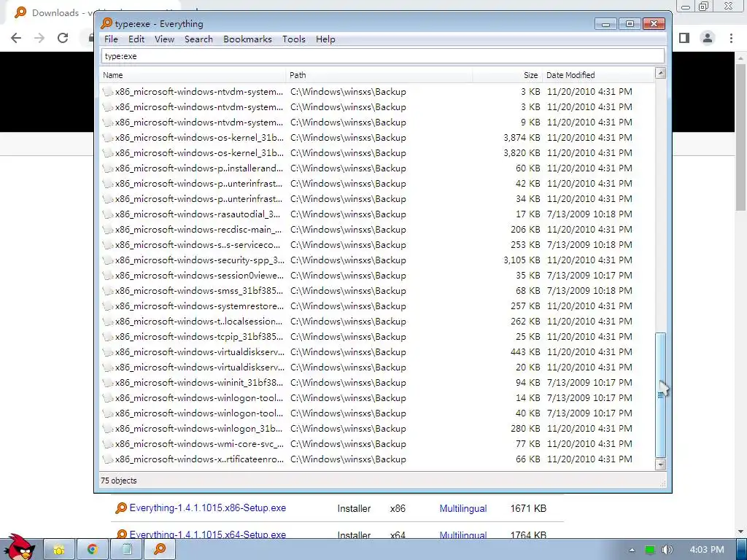
Task: Select the 40 KB winlogon-tool file name
Action: pyautogui.click(x=199, y=413)
